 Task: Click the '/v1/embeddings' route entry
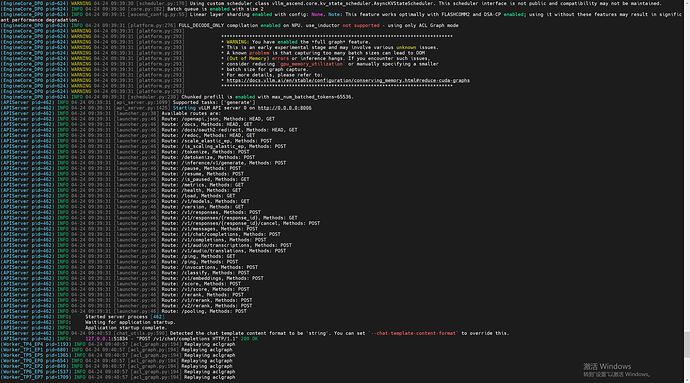[x=213, y=278]
